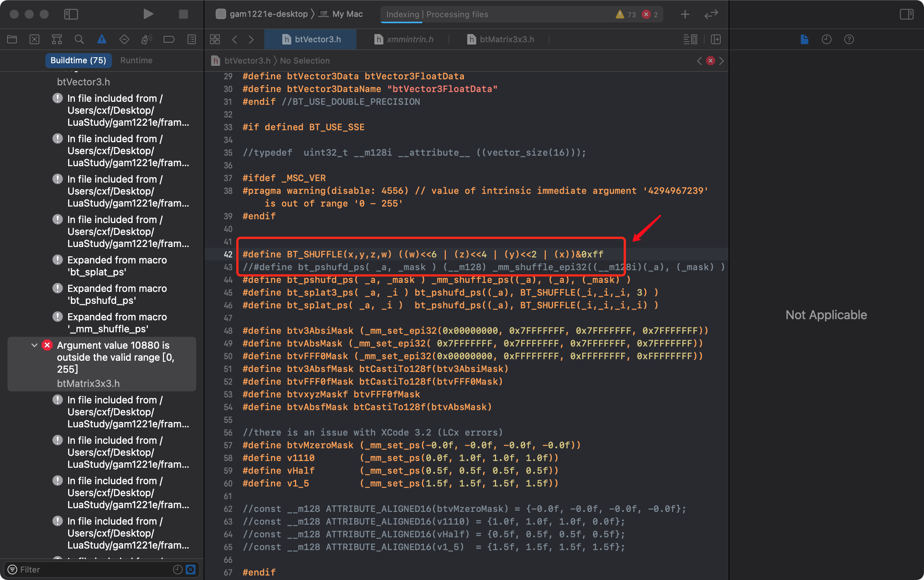Switch to the xmmintrin.h tab
This screenshot has height=580, width=924.
410,39
